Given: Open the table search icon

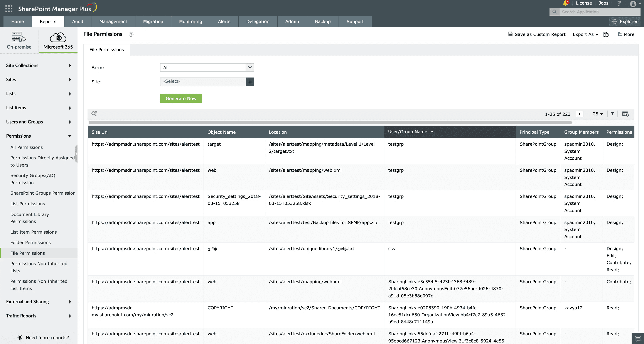Looking at the screenshot, I should coord(94,114).
